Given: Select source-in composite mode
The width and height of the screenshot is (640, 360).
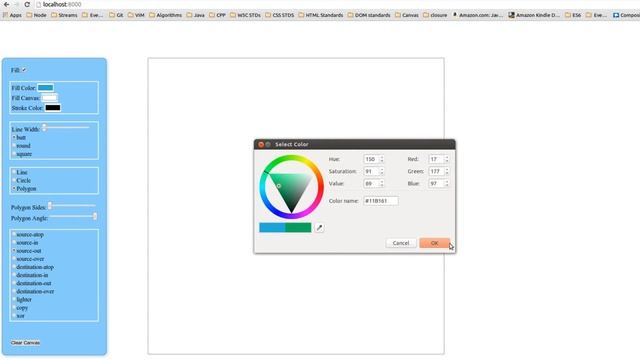Looking at the screenshot, I should [x=14, y=242].
